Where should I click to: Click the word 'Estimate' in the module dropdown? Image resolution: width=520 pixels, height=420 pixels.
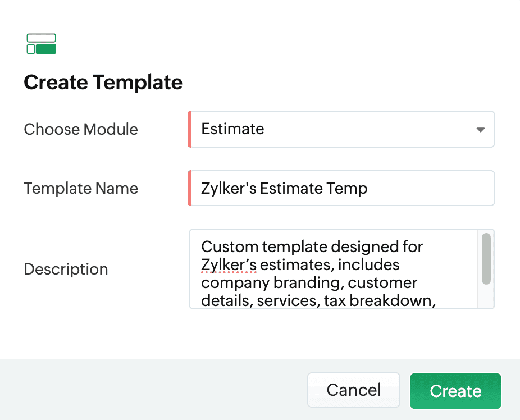232,129
